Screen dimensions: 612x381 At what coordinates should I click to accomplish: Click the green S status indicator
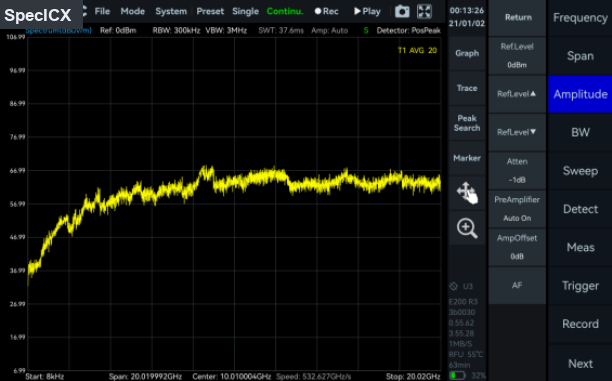point(366,30)
